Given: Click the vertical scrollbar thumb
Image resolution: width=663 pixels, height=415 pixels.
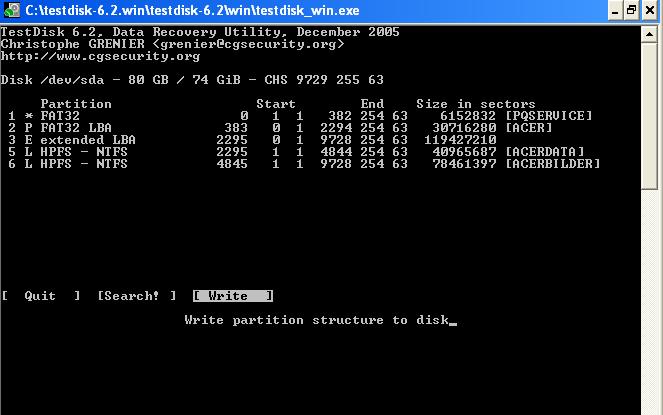Looking at the screenshot, I should [649, 116].
